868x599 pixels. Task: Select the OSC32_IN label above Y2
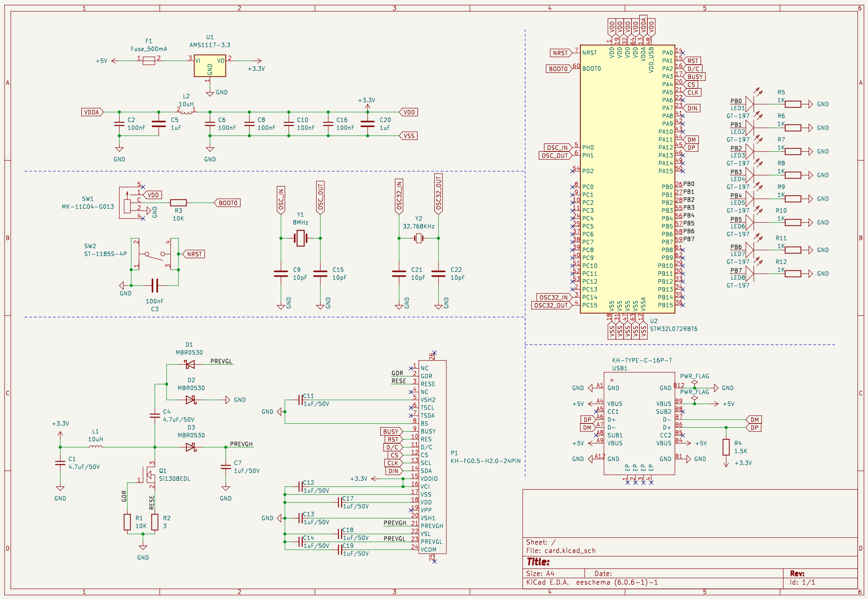(x=399, y=196)
